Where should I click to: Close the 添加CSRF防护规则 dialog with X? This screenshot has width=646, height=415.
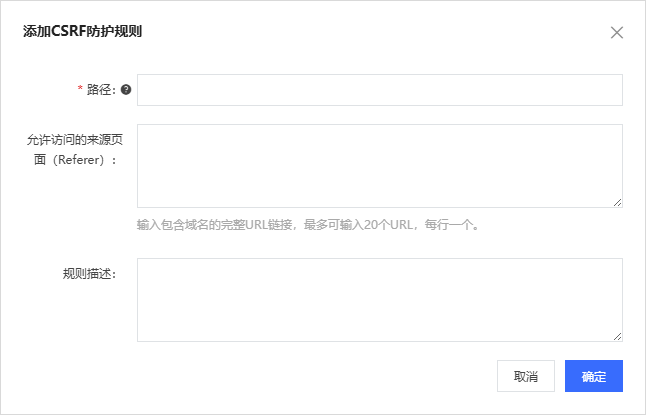[617, 32]
